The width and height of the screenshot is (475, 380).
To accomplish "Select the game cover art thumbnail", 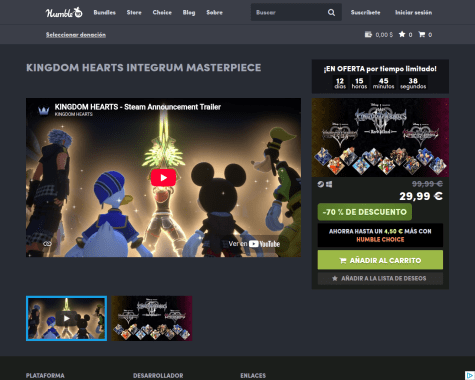I will pos(152,318).
